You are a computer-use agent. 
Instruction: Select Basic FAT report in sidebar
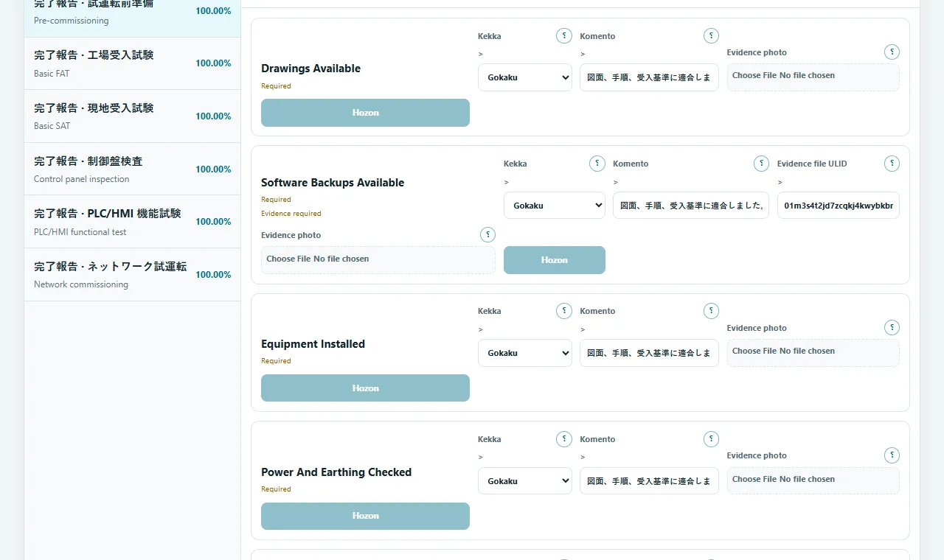(x=133, y=63)
